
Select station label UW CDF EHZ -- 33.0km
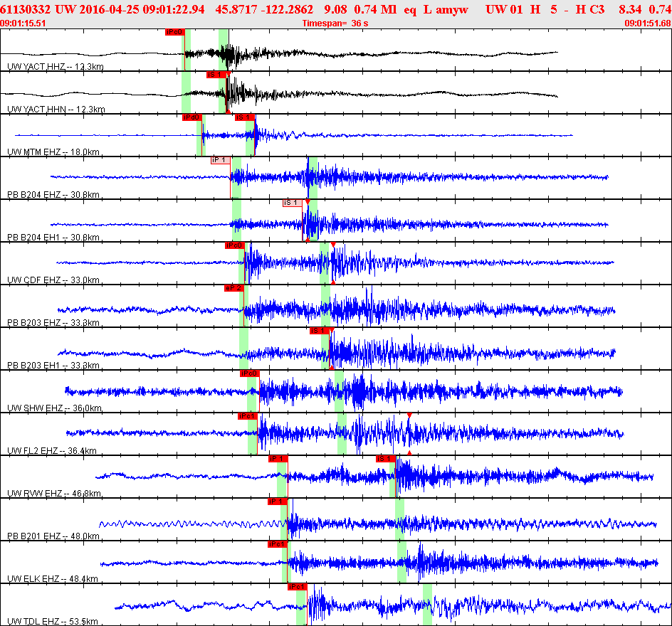click(x=53, y=280)
